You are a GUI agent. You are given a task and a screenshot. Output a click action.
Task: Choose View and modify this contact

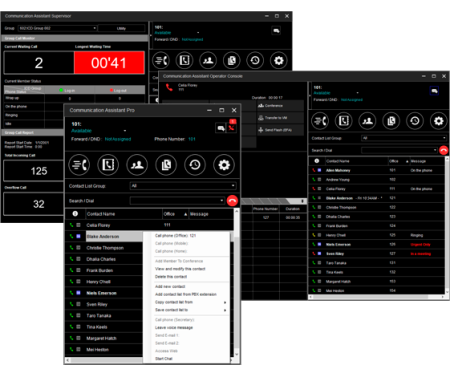click(x=180, y=269)
